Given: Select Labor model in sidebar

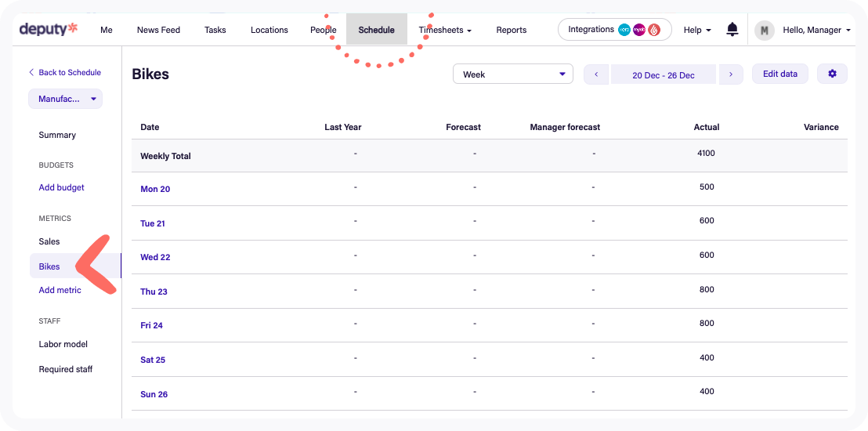Looking at the screenshot, I should click(x=63, y=344).
